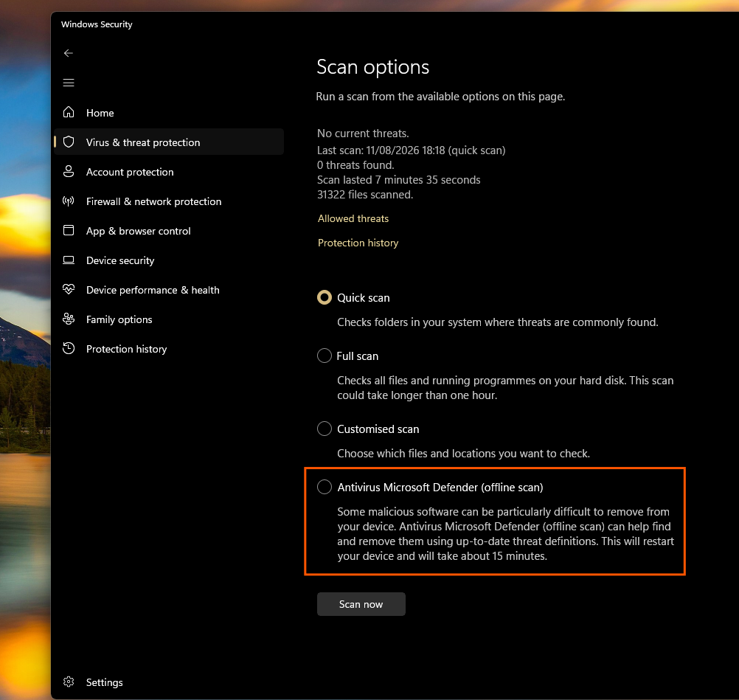
Task: Click the '0 threats found.' text
Action: 355,165
